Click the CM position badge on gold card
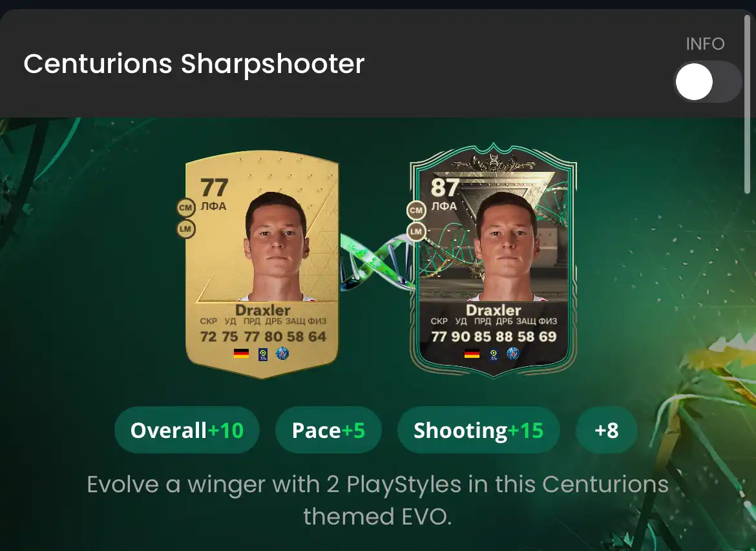Image resolution: width=756 pixels, height=551 pixels. tap(185, 208)
